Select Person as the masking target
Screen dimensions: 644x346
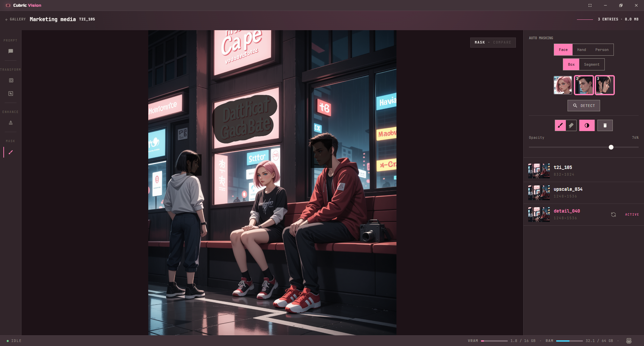(x=602, y=50)
